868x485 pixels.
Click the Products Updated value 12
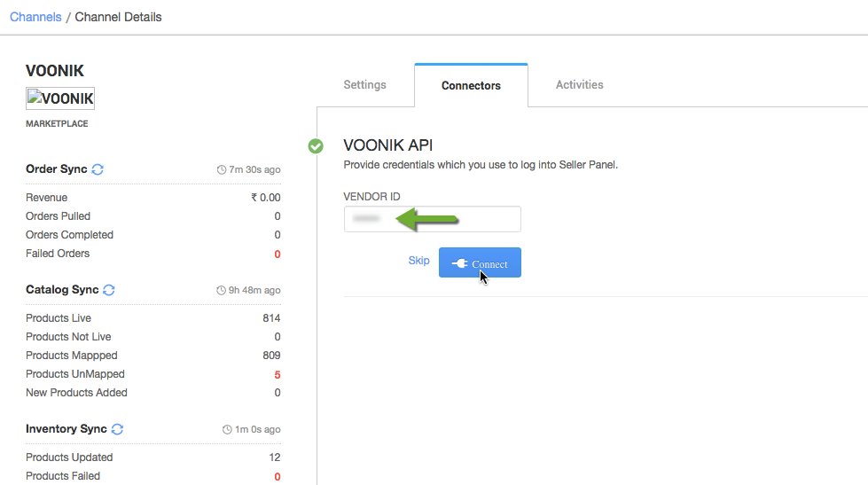coord(275,458)
